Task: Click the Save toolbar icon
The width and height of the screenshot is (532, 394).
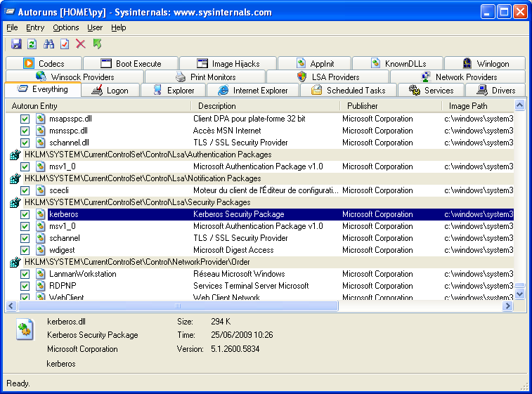Action: [x=16, y=44]
